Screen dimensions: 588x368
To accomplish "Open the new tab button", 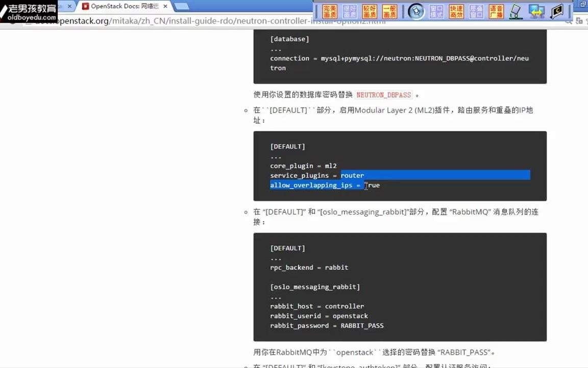I will pos(181,7).
